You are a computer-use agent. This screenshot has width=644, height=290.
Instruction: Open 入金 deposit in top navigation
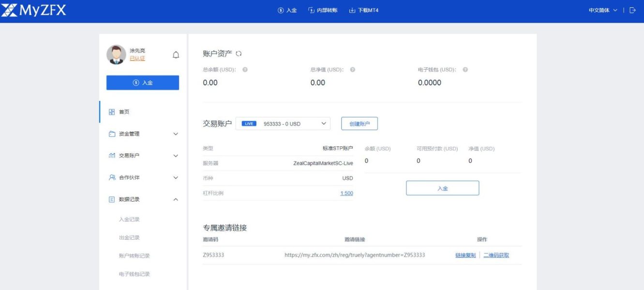tap(287, 10)
